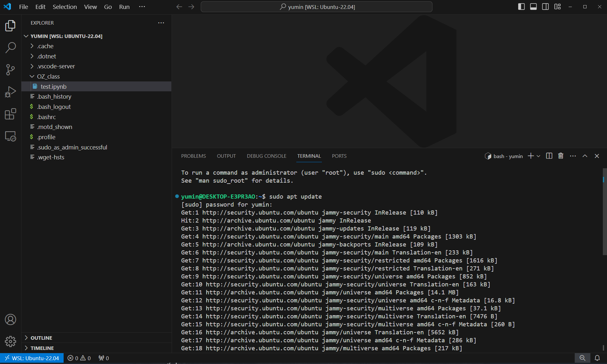Screen dimensions: 607x364
Task: Click the VS Code logo icon
Action: (7, 7)
